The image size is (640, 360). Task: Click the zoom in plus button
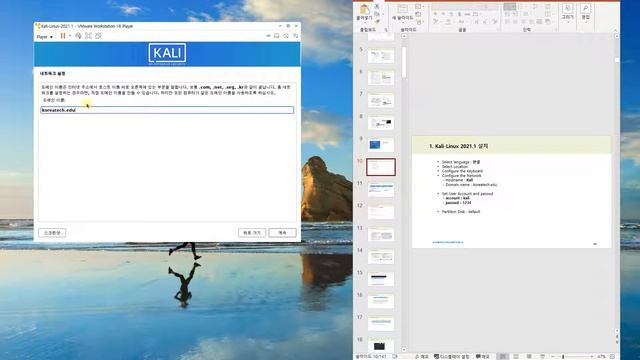coord(591,356)
